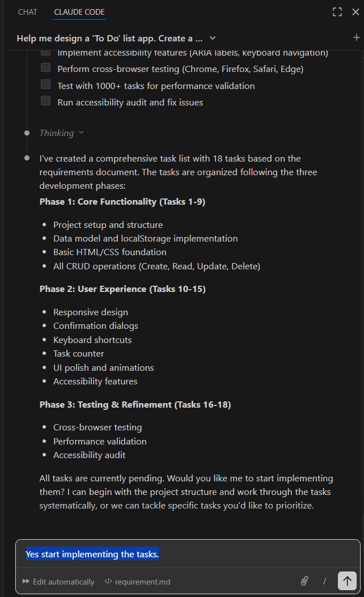Maximize the panel with fullscreen icon
The height and width of the screenshot is (597, 364).
337,12
